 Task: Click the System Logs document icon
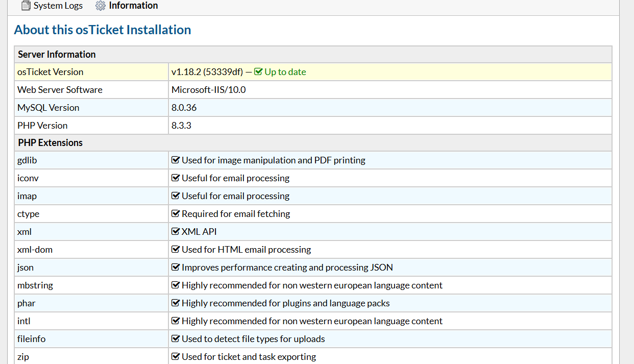26,6
